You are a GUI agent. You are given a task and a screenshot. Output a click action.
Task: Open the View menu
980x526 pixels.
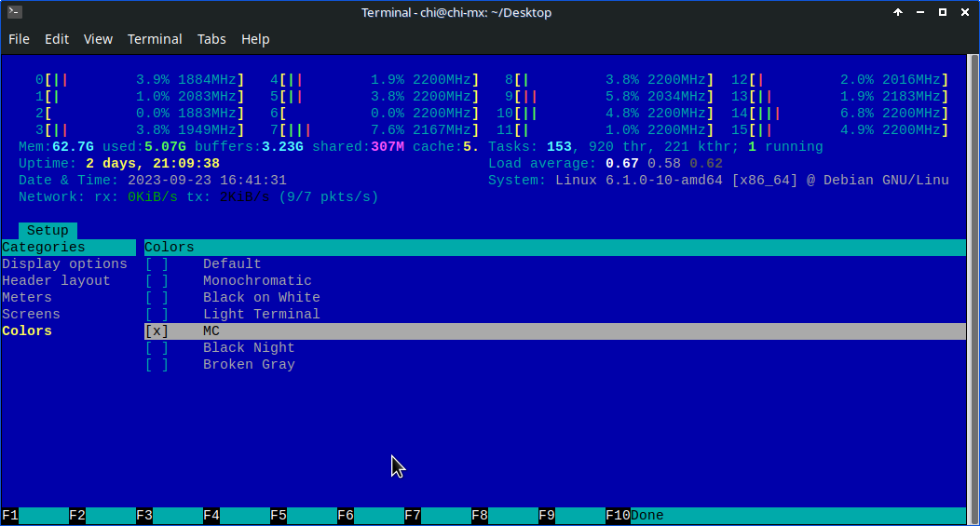tap(98, 39)
